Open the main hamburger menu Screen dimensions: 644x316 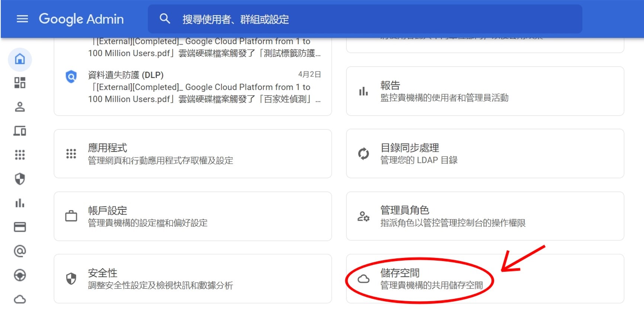[22, 19]
